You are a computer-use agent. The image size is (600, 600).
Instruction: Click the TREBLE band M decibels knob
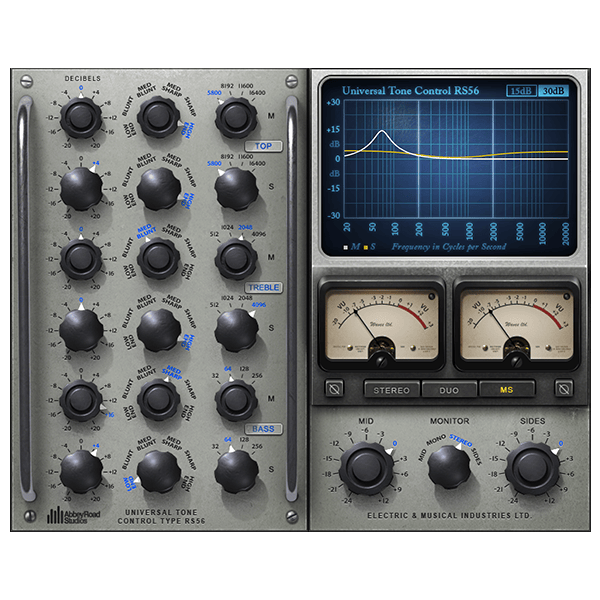81,259
